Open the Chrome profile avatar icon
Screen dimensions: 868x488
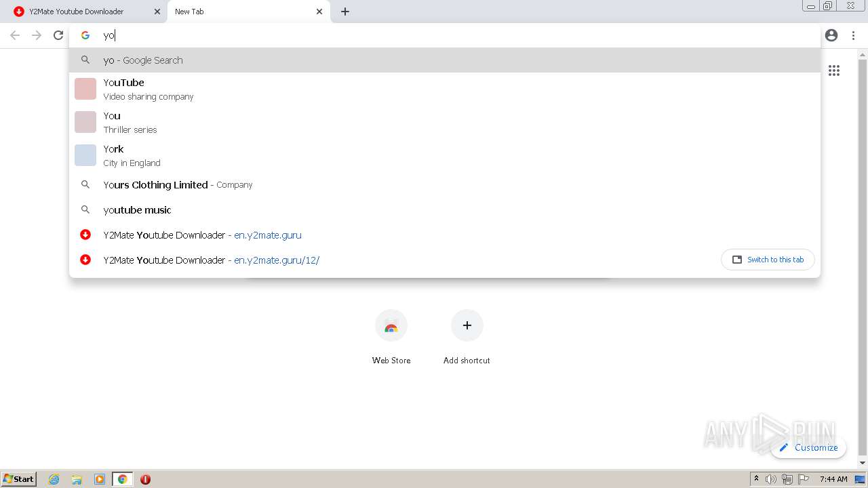(831, 35)
